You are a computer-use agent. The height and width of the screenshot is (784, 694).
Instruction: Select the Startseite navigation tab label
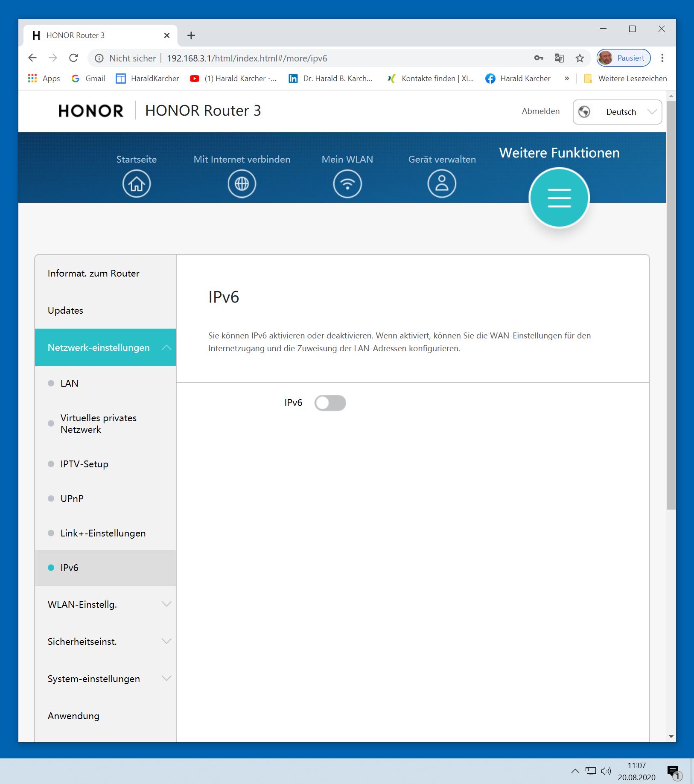[137, 159]
